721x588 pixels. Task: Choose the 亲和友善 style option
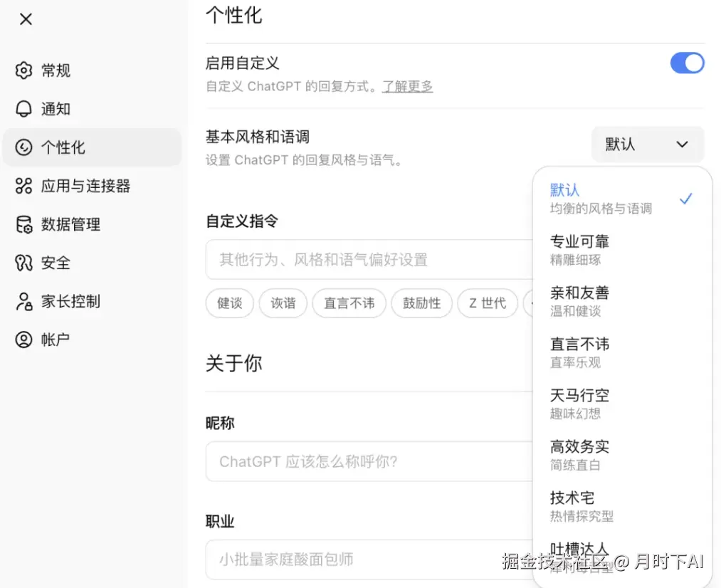[x=621, y=301]
